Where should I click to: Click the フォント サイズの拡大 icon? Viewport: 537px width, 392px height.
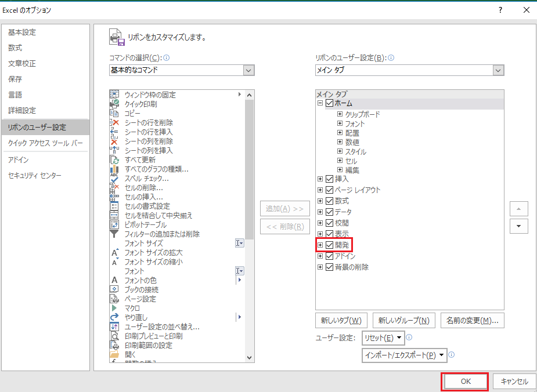point(115,252)
